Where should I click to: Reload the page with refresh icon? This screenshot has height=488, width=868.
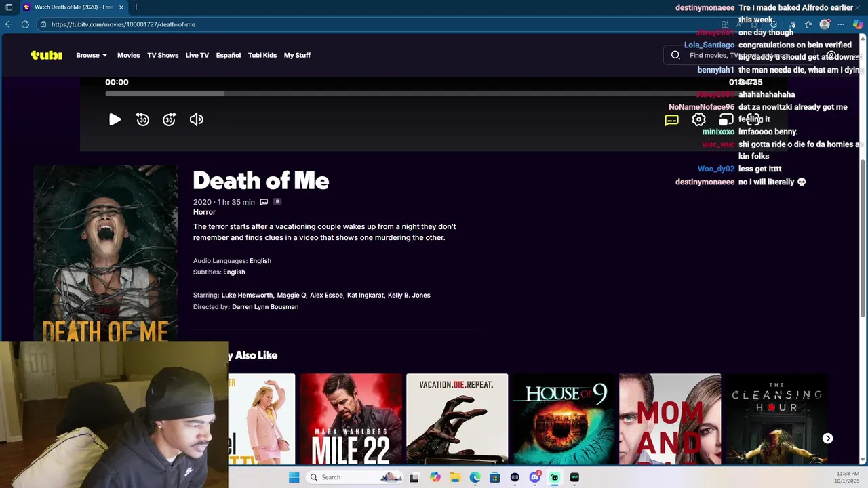(25, 24)
